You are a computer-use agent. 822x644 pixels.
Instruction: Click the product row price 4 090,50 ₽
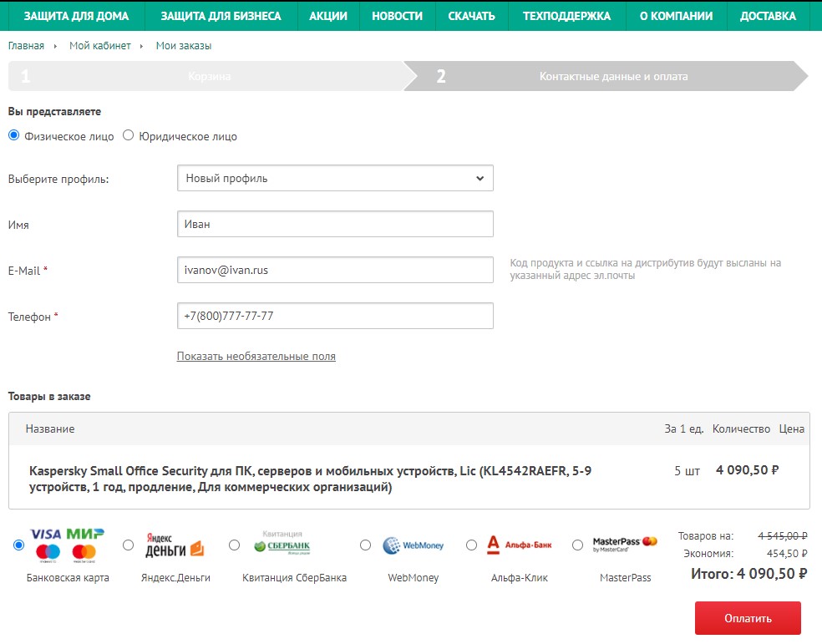(x=748, y=470)
